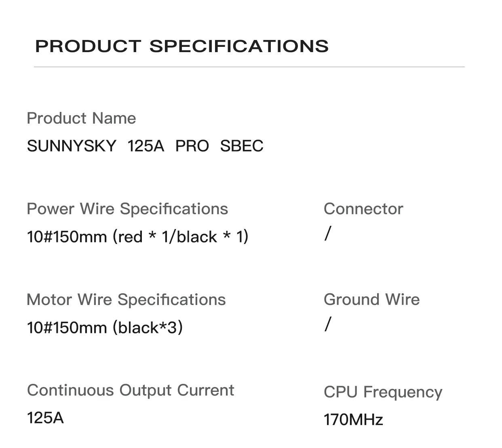The width and height of the screenshot is (502, 448).
Task: Click the word SPECIFICATIONS in the heading
Action: (239, 46)
